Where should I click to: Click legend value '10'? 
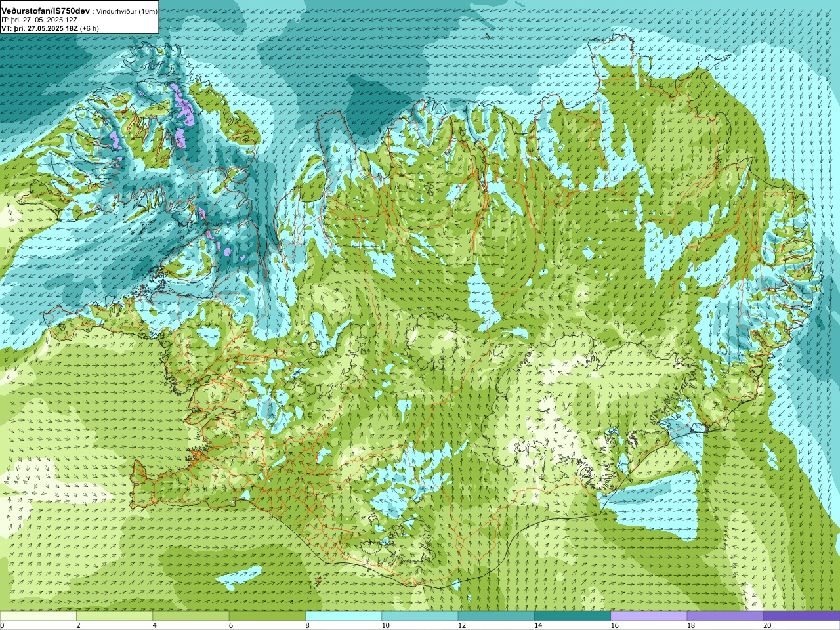coord(385,625)
